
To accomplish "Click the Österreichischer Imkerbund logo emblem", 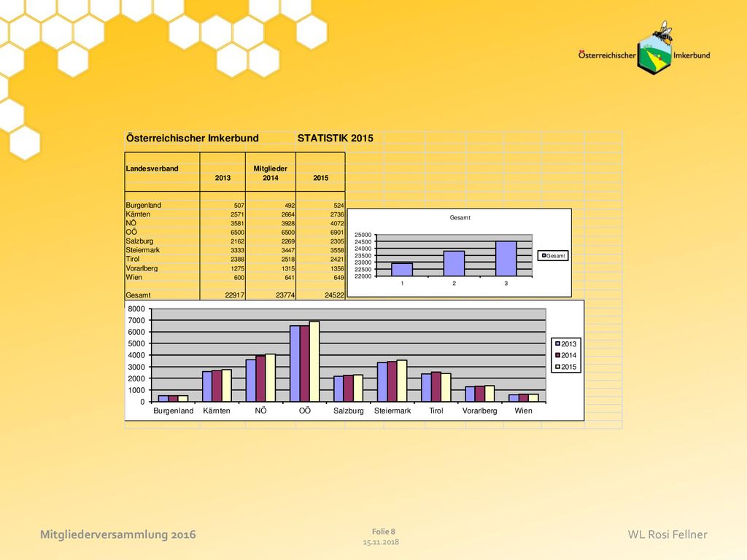I will (655, 49).
